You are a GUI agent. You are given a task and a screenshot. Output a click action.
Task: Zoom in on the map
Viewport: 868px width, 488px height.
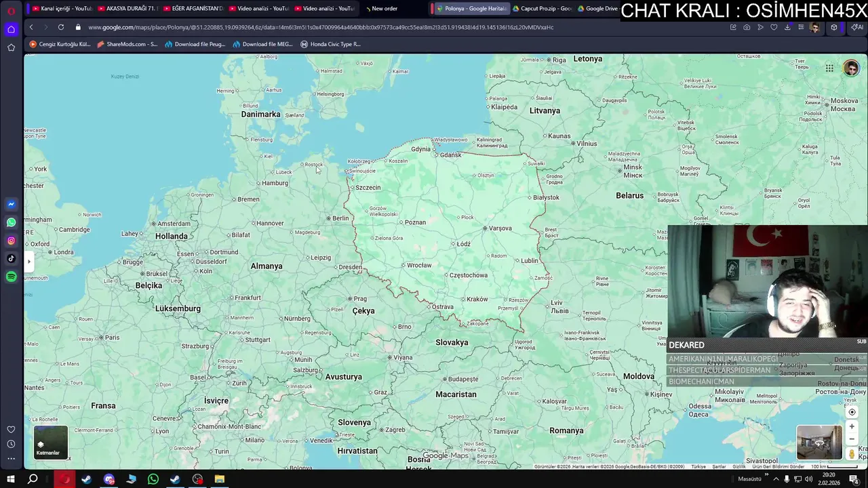(x=852, y=426)
